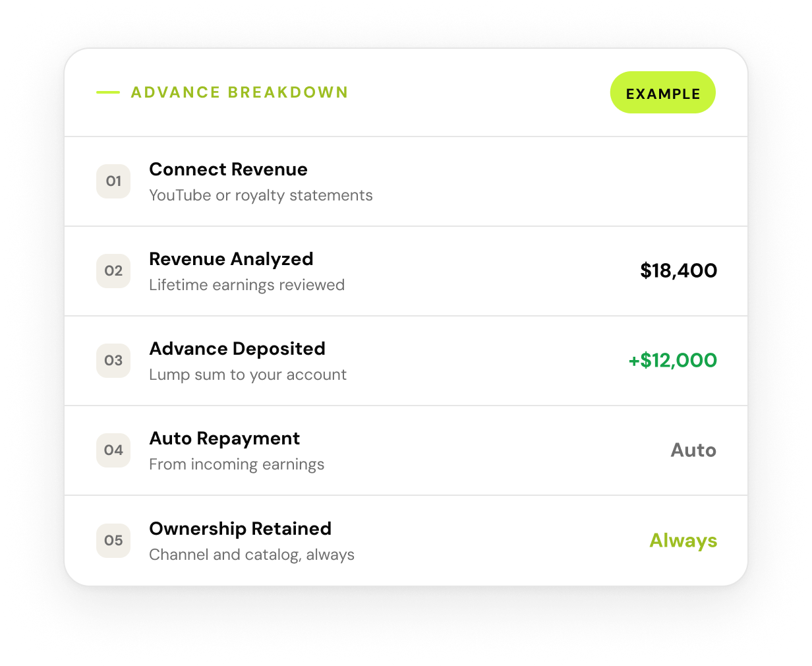The image size is (812, 666).
Task: Select the 02 step badge
Action: pos(113,271)
